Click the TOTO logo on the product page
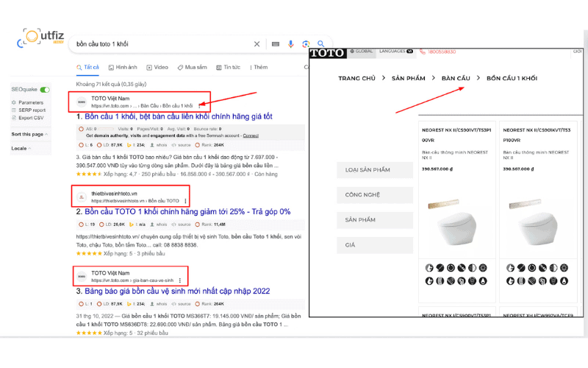 click(x=327, y=53)
